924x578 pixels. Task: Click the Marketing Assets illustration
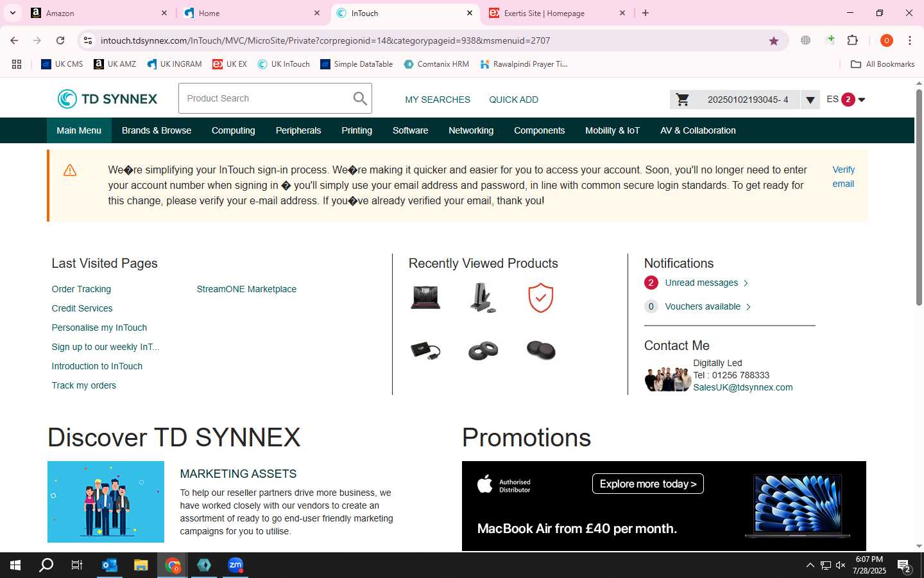[106, 502]
